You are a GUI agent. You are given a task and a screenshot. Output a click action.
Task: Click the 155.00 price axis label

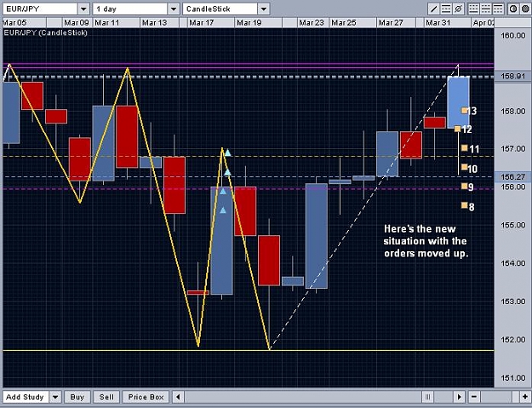(513, 225)
